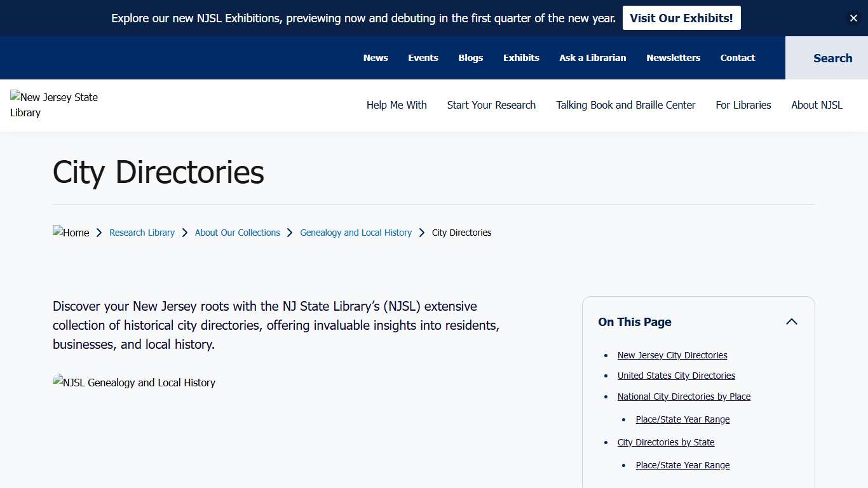The image size is (868, 488).
Task: Open the Search panel
Action: 832,58
